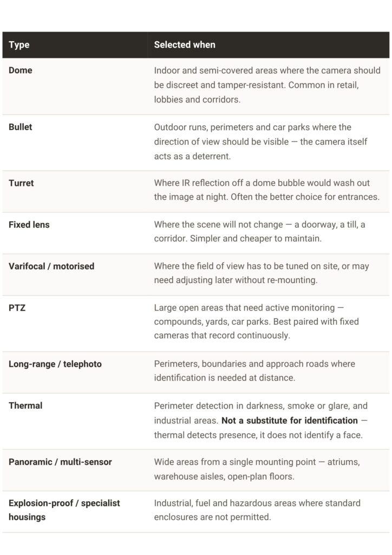Select the Thermal type label
Viewport: 392px width, 555px height.
(x=25, y=405)
